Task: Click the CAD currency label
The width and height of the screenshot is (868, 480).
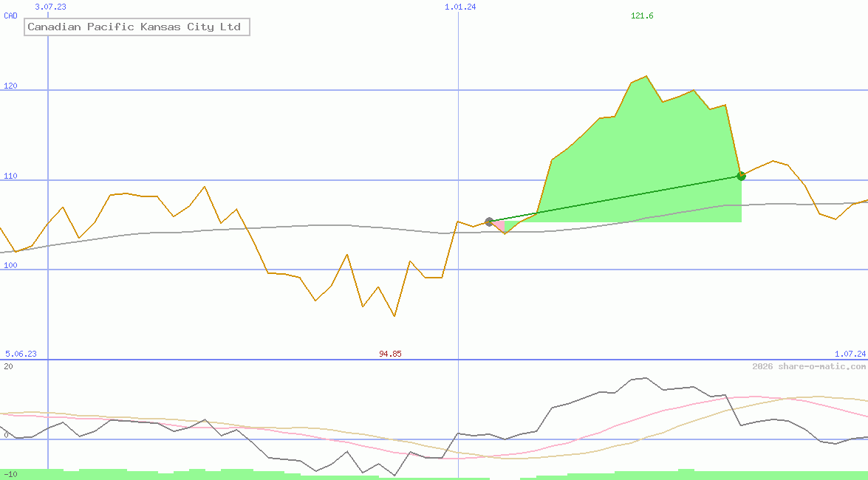Action: (10, 16)
